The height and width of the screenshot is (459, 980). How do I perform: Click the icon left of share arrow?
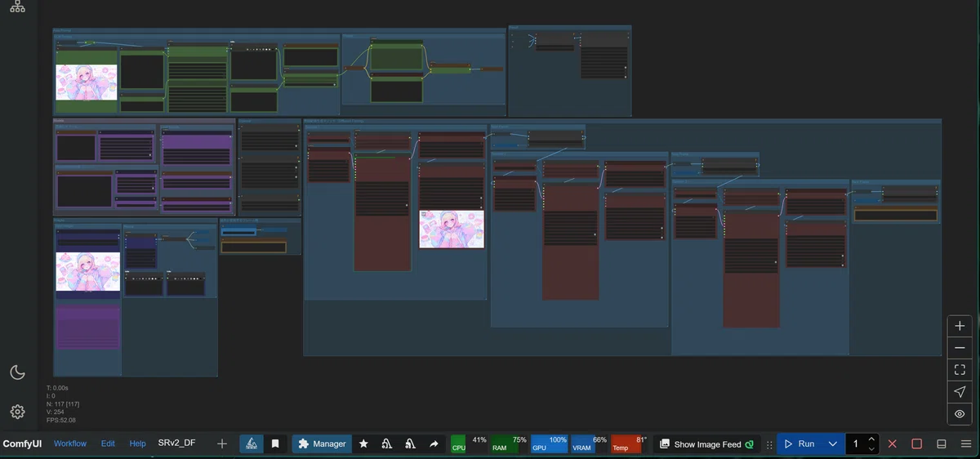[x=411, y=443]
